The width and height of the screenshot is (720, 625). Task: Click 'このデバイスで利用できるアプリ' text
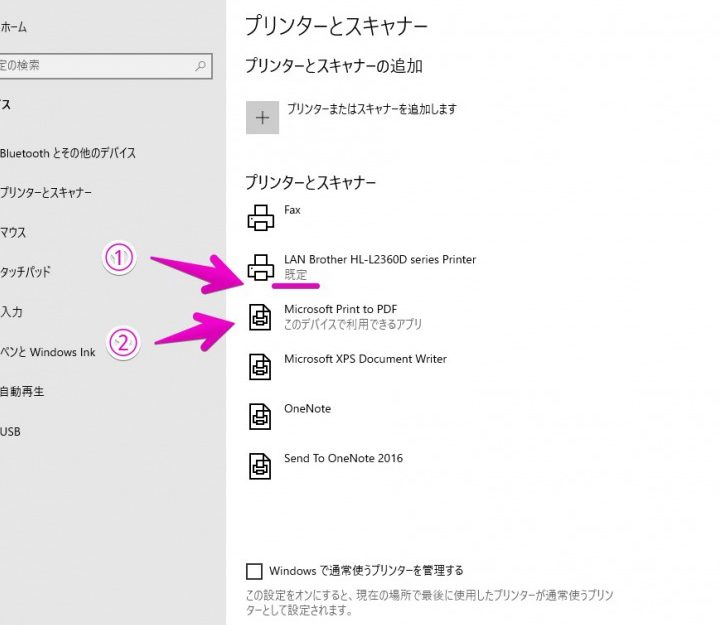353,324
